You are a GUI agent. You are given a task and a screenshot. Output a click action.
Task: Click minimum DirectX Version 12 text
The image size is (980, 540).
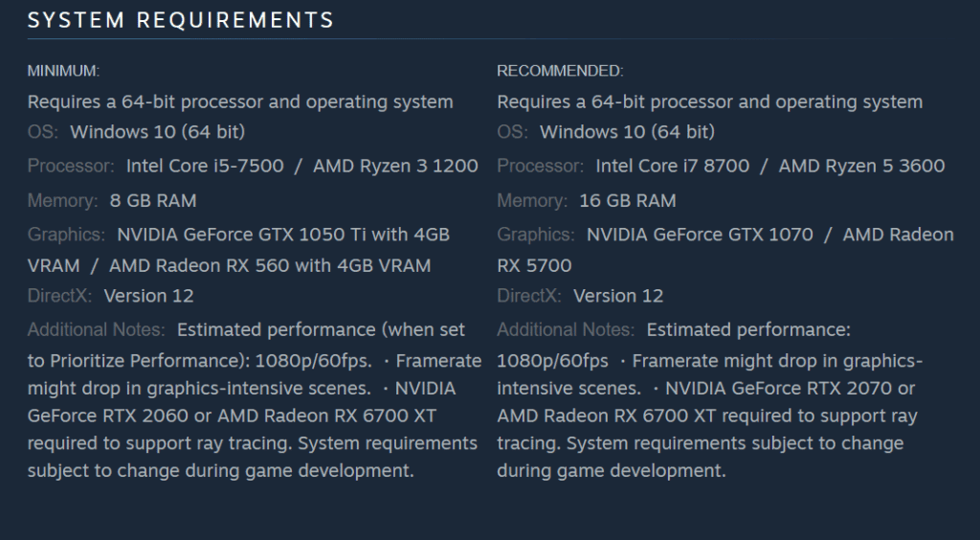[148, 296]
